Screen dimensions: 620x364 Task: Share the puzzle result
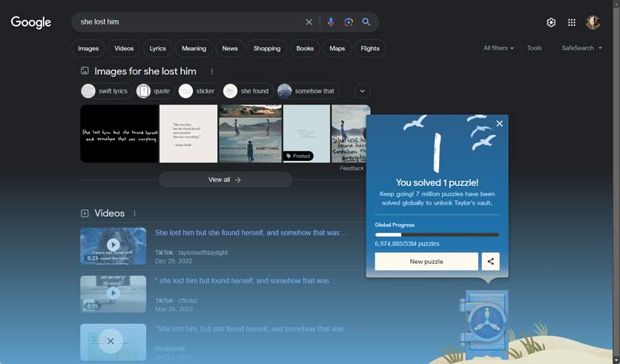tap(489, 262)
